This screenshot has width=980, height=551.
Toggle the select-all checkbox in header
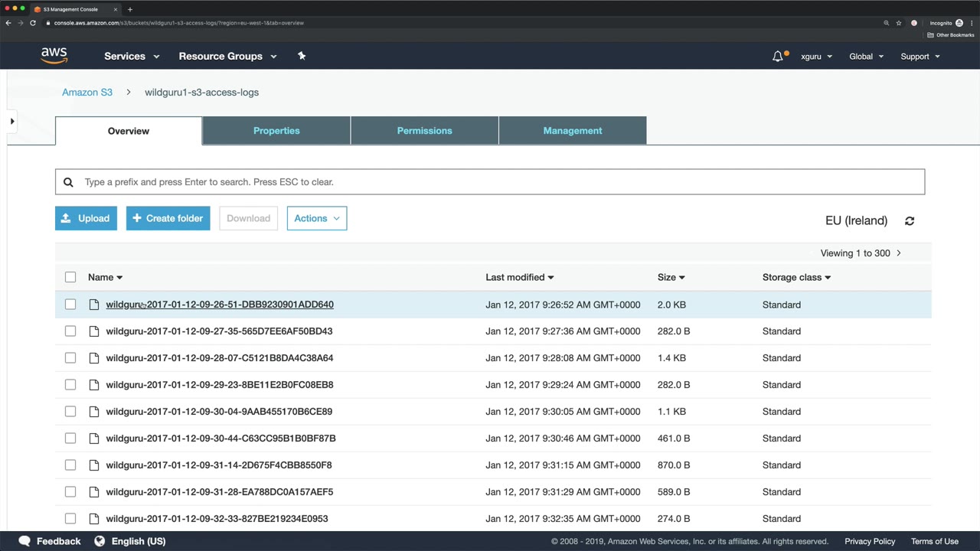click(x=70, y=277)
